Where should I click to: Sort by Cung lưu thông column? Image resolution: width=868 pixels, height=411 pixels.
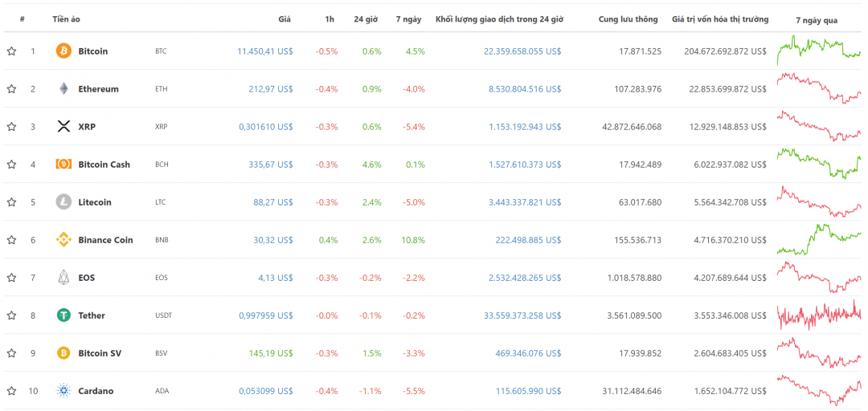[628, 18]
